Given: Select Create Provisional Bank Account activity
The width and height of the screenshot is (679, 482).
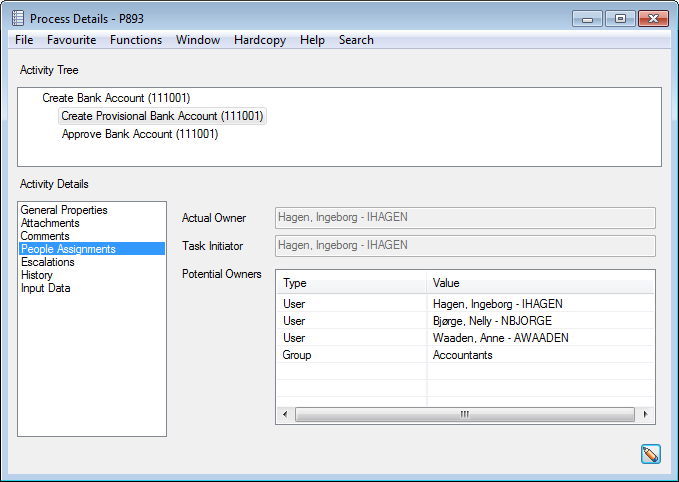Looking at the screenshot, I should (163, 116).
